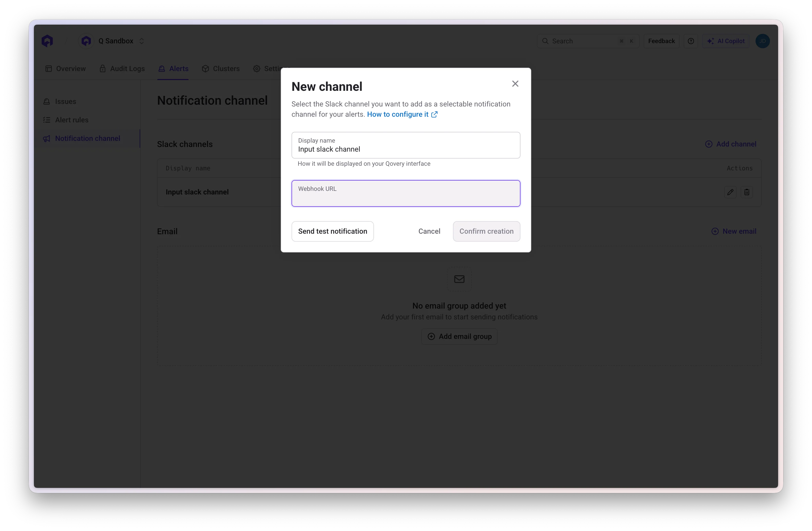Click the search magnifier icon
The height and width of the screenshot is (531, 812).
pos(545,41)
